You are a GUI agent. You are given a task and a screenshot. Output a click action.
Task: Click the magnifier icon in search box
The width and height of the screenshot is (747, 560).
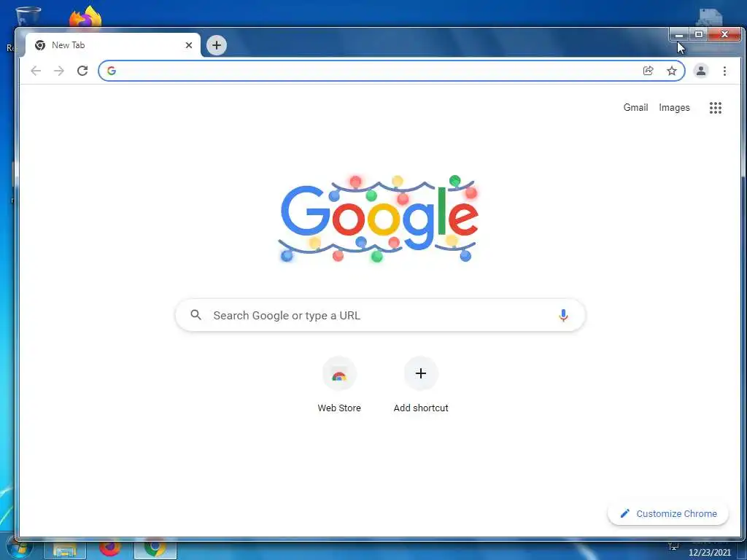(196, 315)
